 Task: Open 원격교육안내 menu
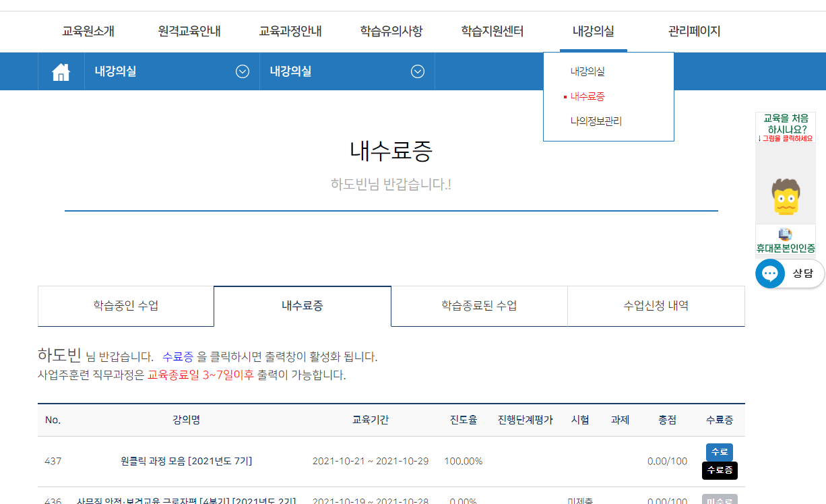pyautogui.click(x=189, y=31)
